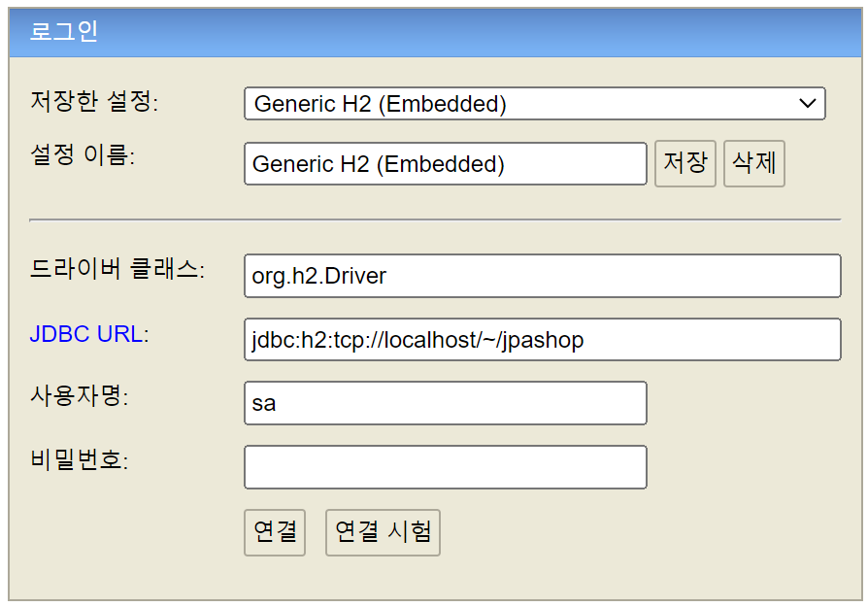This screenshot has height=607, width=868.
Task: Click the 저장 save button
Action: pos(685,163)
